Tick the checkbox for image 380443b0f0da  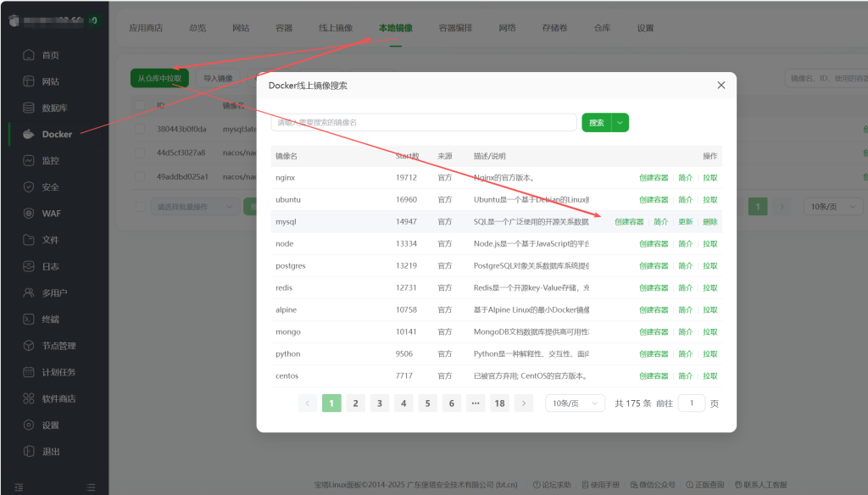coord(140,130)
